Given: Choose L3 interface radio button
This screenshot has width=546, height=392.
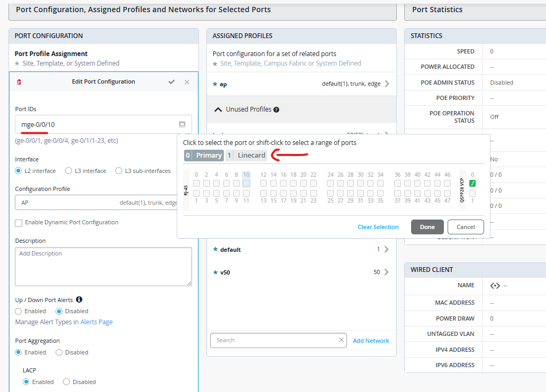Looking at the screenshot, I should point(69,171).
